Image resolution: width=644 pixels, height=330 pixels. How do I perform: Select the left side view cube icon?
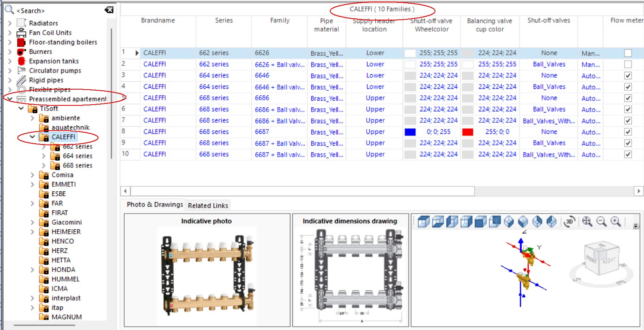(x=452, y=222)
